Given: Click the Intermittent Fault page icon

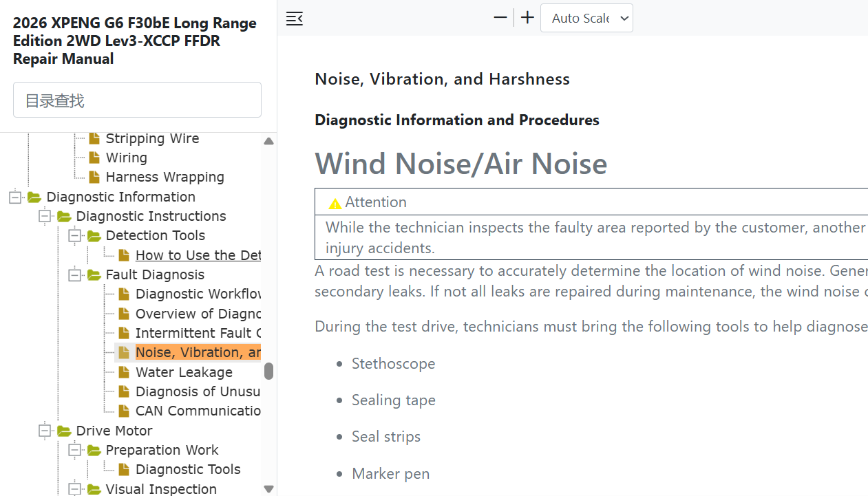Looking at the screenshot, I should tap(124, 333).
